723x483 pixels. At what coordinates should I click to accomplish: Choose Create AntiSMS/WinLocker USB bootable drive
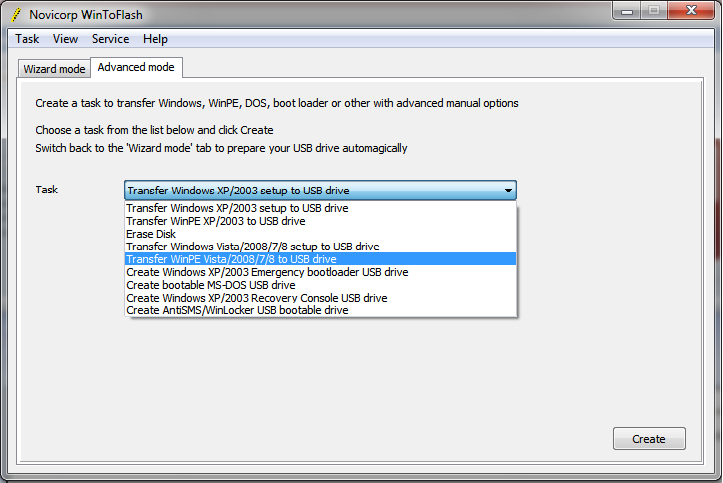(x=320, y=310)
